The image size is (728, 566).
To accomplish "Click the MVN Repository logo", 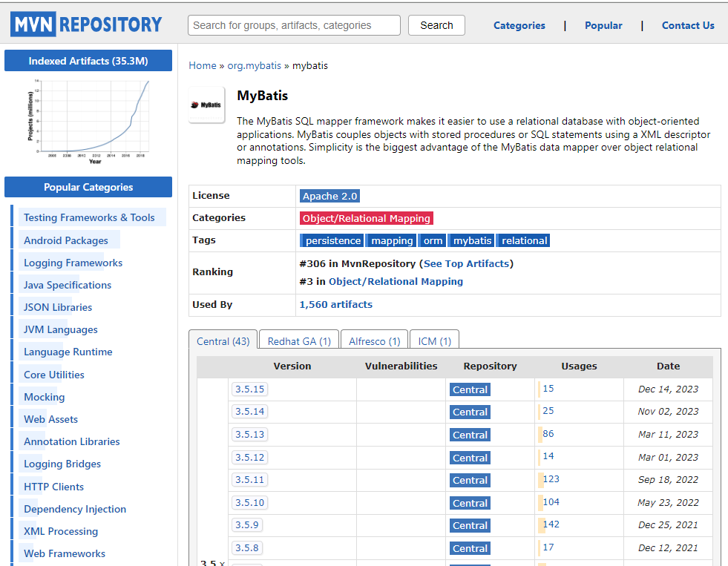I will pyautogui.click(x=86, y=24).
